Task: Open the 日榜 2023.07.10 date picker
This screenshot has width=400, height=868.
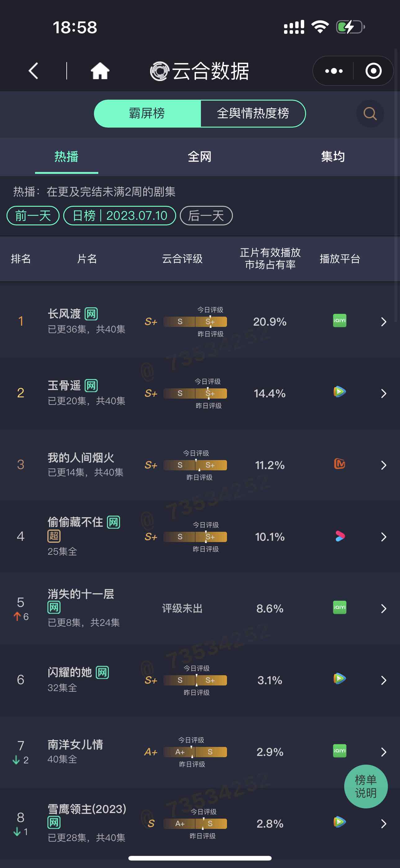Action: click(119, 216)
